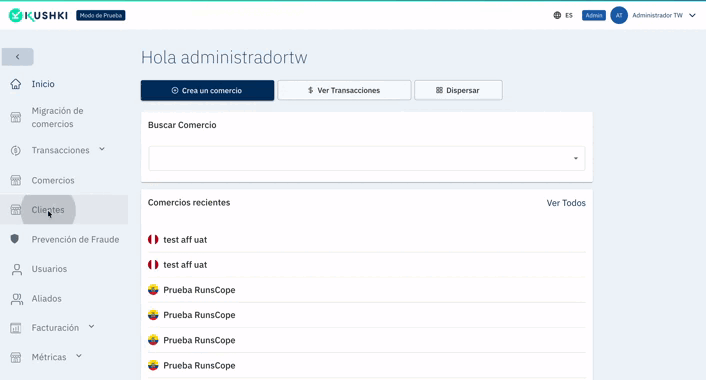Screen dimensions: 706x380
Task: Click the Modo de Prueba badge
Action: pyautogui.click(x=101, y=15)
